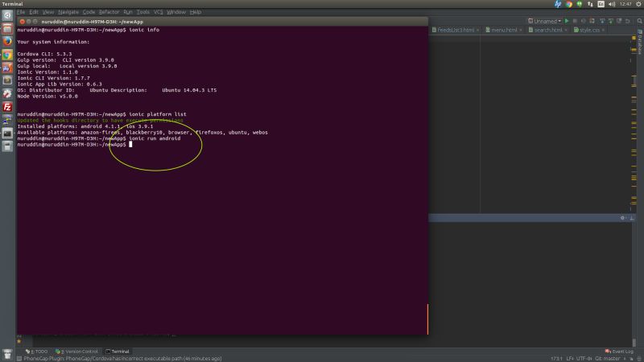Open the File menu

tap(21, 12)
